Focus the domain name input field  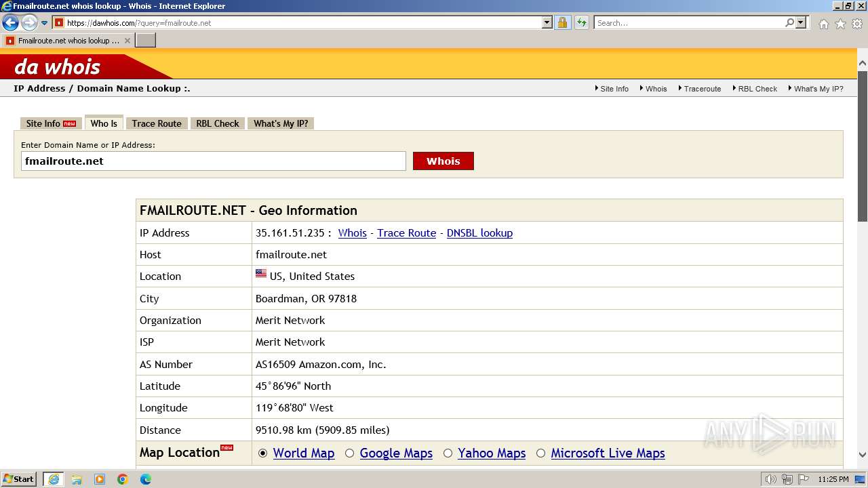213,161
